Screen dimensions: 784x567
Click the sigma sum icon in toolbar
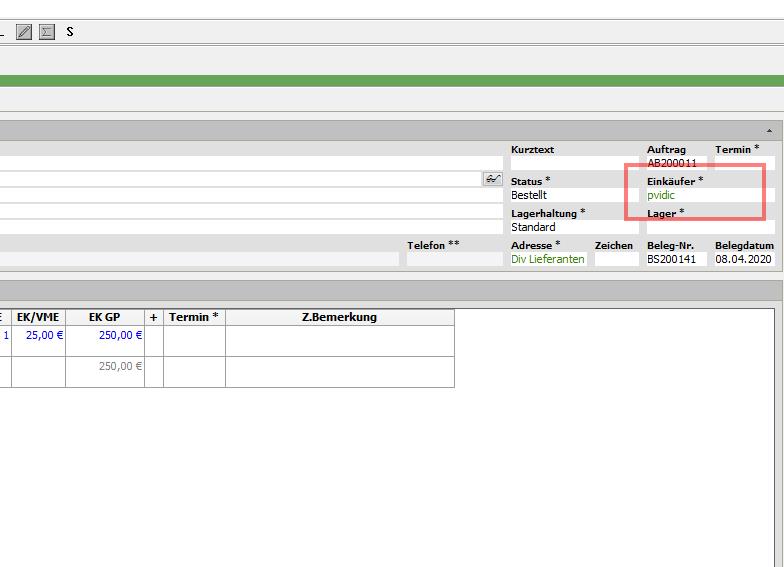[47, 32]
